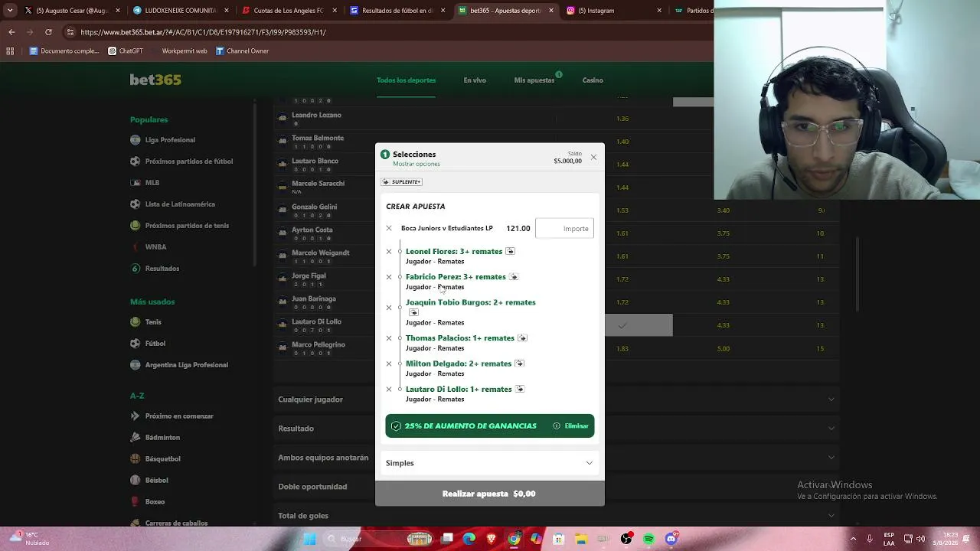Screen dimensions: 980x551
Task: Open the Channel Owner bookmark
Action: point(242,51)
